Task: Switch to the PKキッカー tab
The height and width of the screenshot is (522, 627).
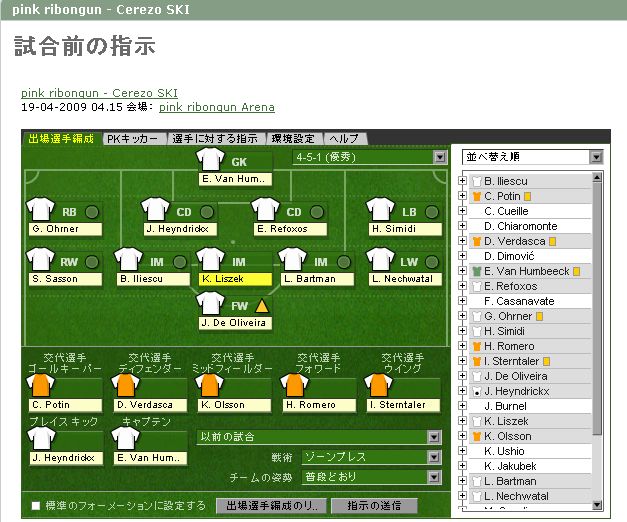Action: (132, 139)
